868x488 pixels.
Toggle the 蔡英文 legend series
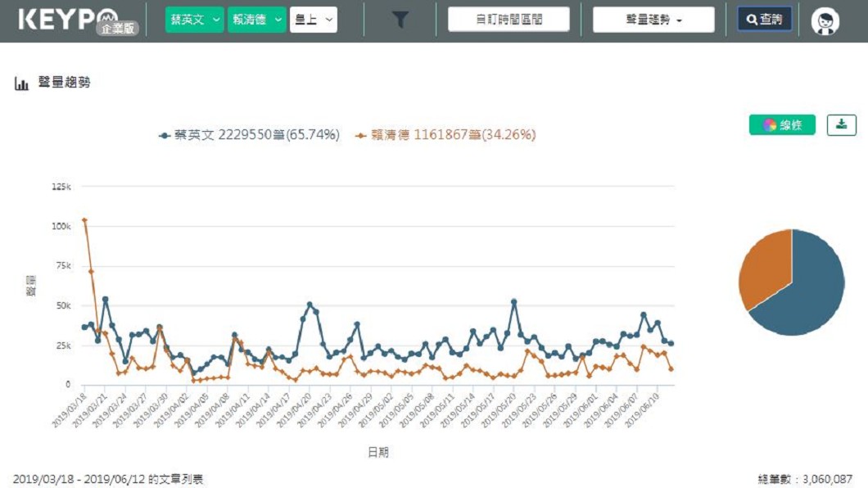(x=249, y=134)
